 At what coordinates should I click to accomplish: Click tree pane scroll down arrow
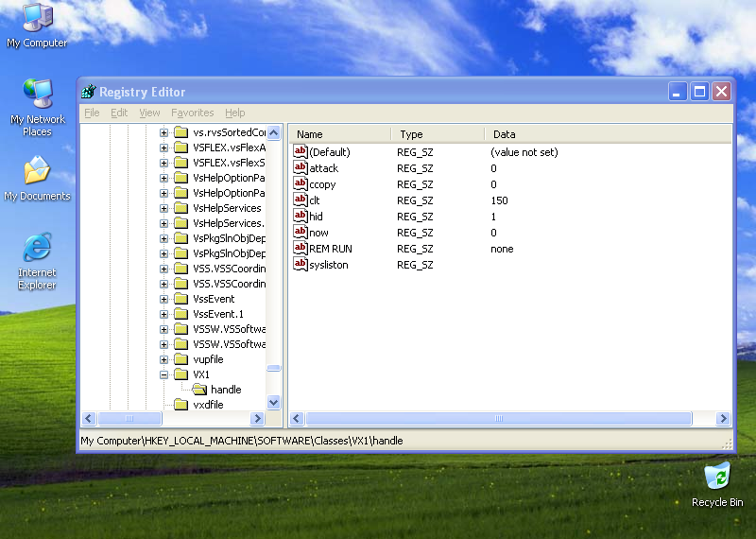[274, 402]
